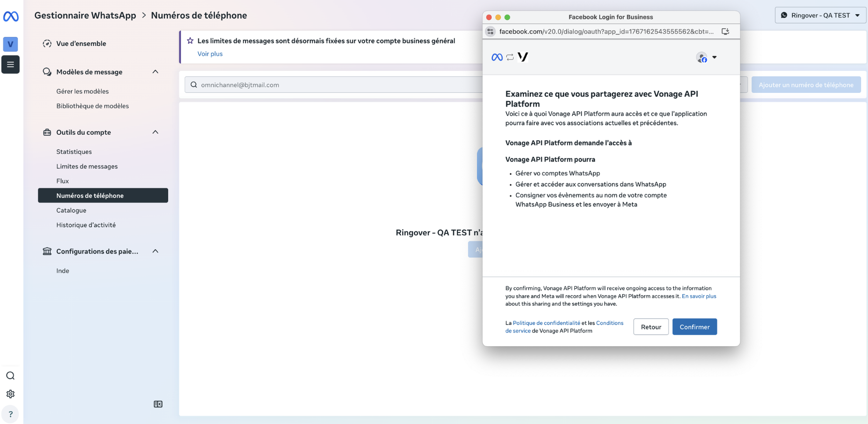Toggle the sidebar collapse panel icon

tap(158, 404)
